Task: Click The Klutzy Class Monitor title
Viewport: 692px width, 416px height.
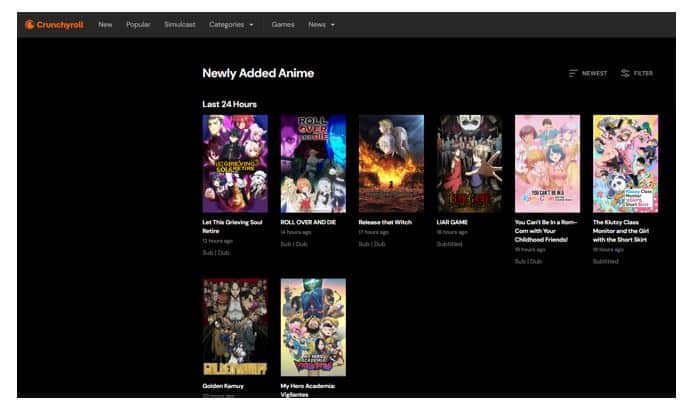Action: click(621, 231)
